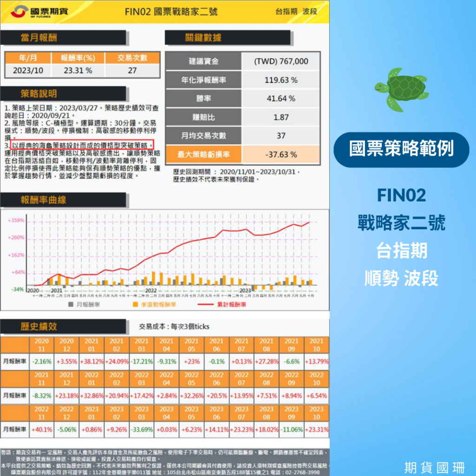Click the 23.31 % cell in 當月報酬 table
Screen dimensions: 476x476
[x=78, y=71]
